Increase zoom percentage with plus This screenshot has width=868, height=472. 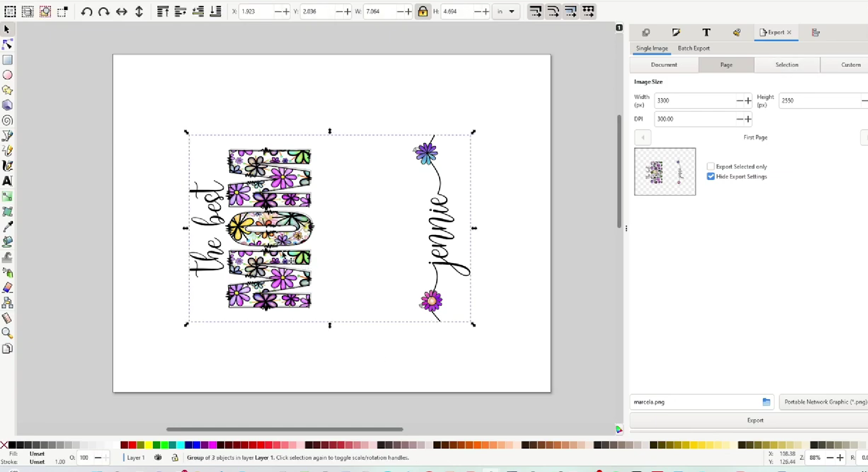pos(840,457)
